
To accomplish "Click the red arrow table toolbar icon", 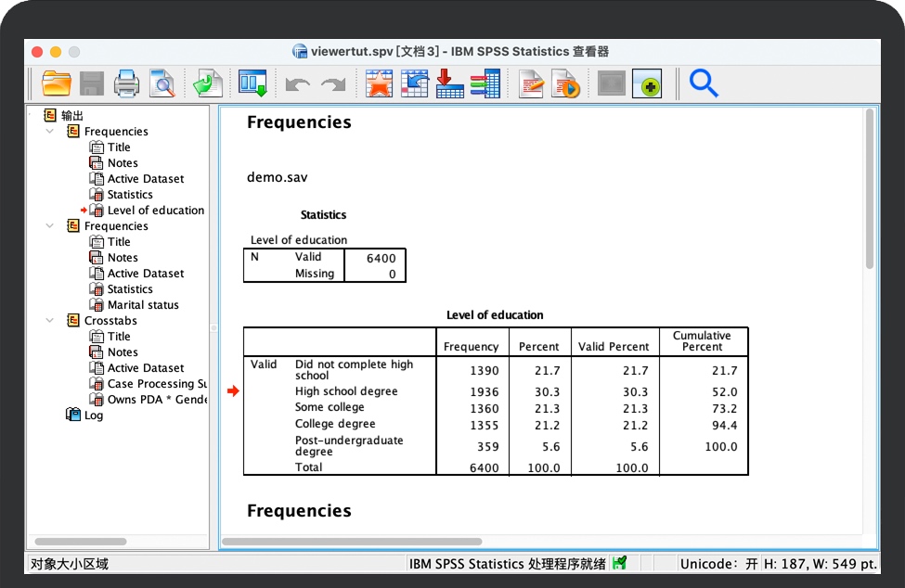I will pyautogui.click(x=449, y=83).
